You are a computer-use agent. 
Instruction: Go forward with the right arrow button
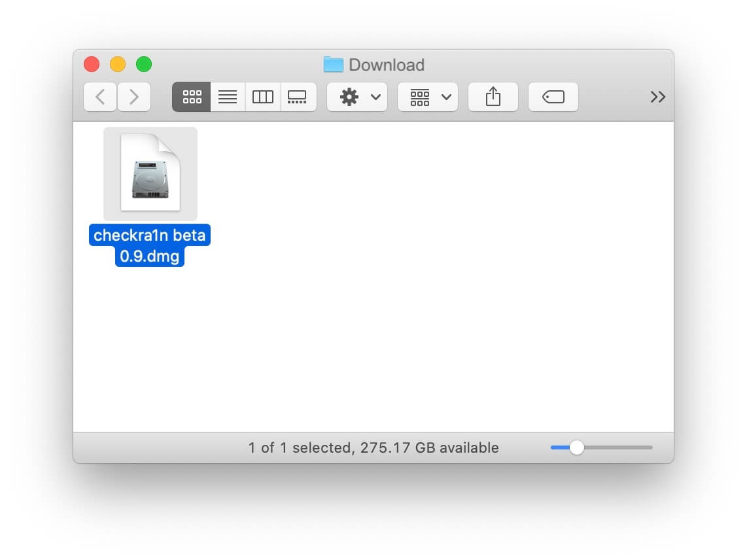point(134,97)
